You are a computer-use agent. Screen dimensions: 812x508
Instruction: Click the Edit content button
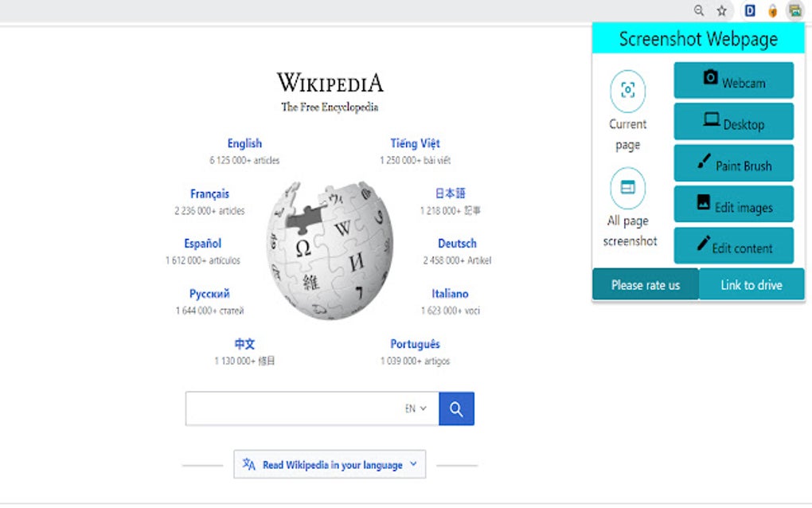coord(733,245)
